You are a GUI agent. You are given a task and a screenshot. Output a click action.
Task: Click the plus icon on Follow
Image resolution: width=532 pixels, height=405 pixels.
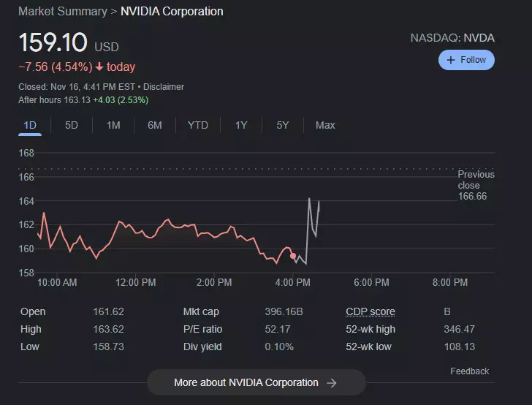[x=451, y=60]
